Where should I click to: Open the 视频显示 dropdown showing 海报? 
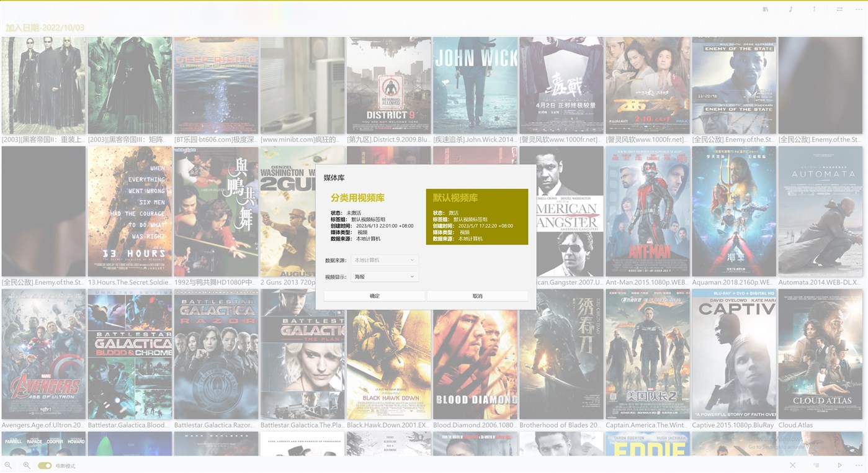384,276
